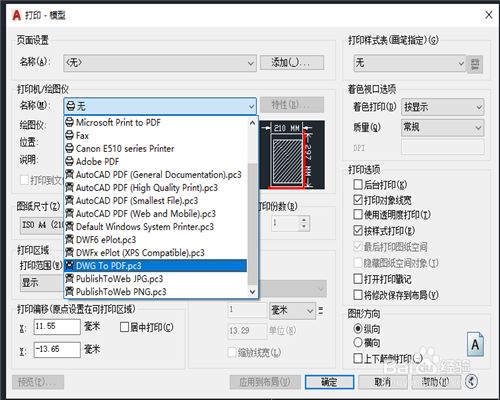Open quality 常规 dropdown
Screen dimensions: 500x400
click(x=443, y=127)
